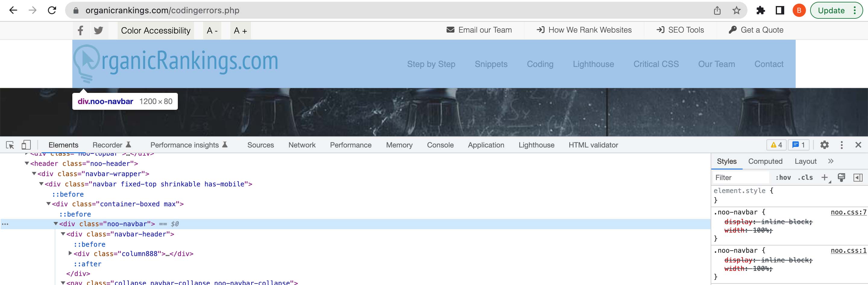
Task: Switch to the Layout pane
Action: (x=805, y=161)
